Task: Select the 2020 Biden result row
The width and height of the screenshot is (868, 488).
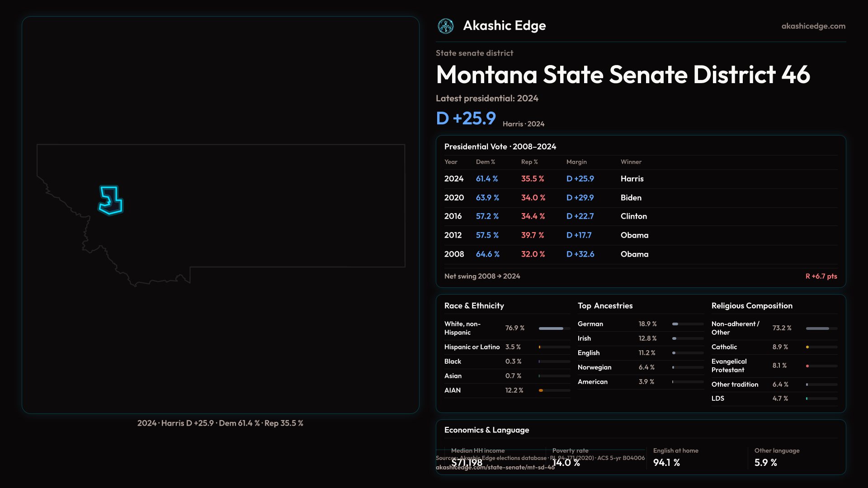Action: 640,198
